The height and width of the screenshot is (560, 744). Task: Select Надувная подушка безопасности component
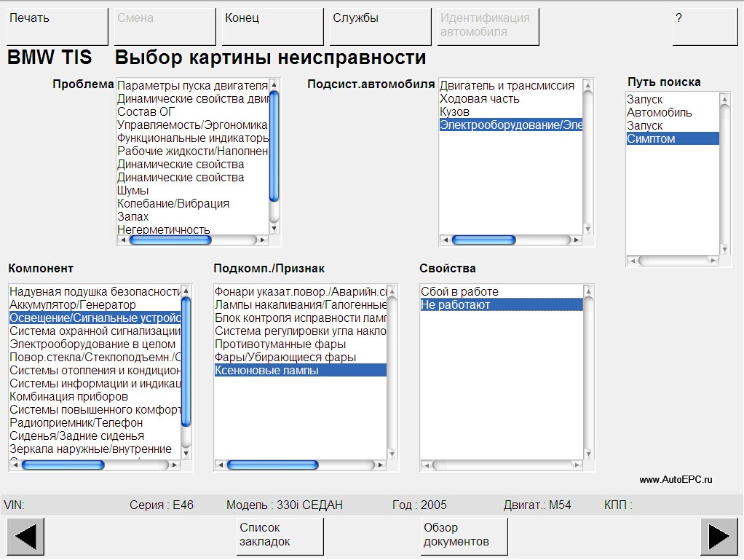pos(95,292)
